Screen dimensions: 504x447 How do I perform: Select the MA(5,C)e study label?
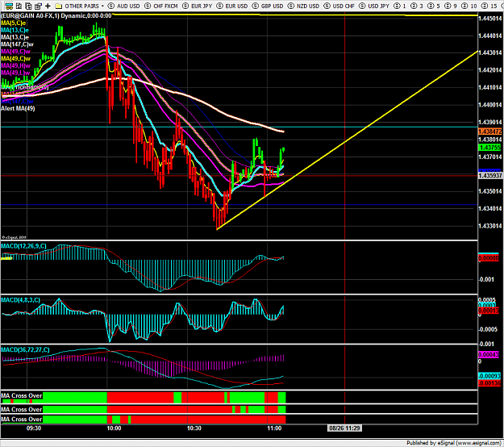(14, 23)
